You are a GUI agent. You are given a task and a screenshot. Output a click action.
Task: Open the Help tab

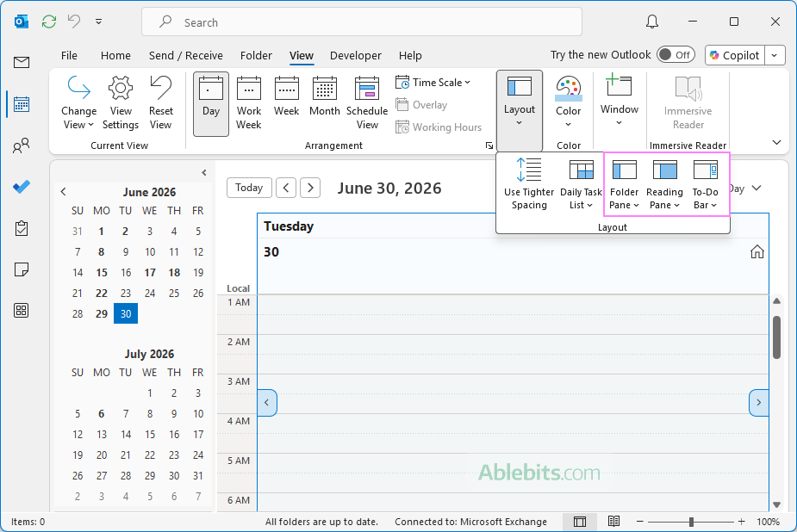point(409,55)
